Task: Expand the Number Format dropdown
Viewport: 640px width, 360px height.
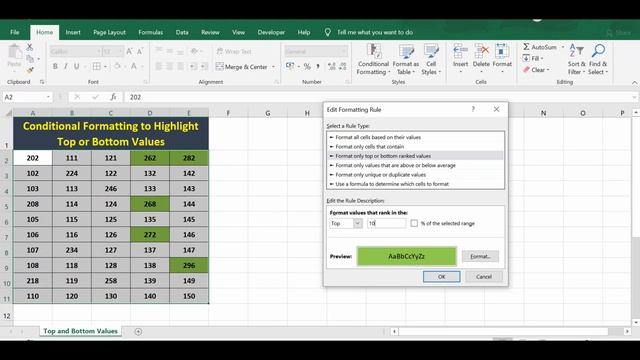Action: (x=344, y=51)
